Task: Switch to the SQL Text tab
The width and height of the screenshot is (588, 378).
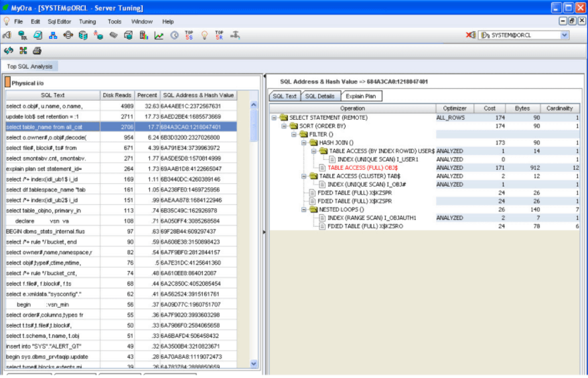Action: (x=285, y=96)
